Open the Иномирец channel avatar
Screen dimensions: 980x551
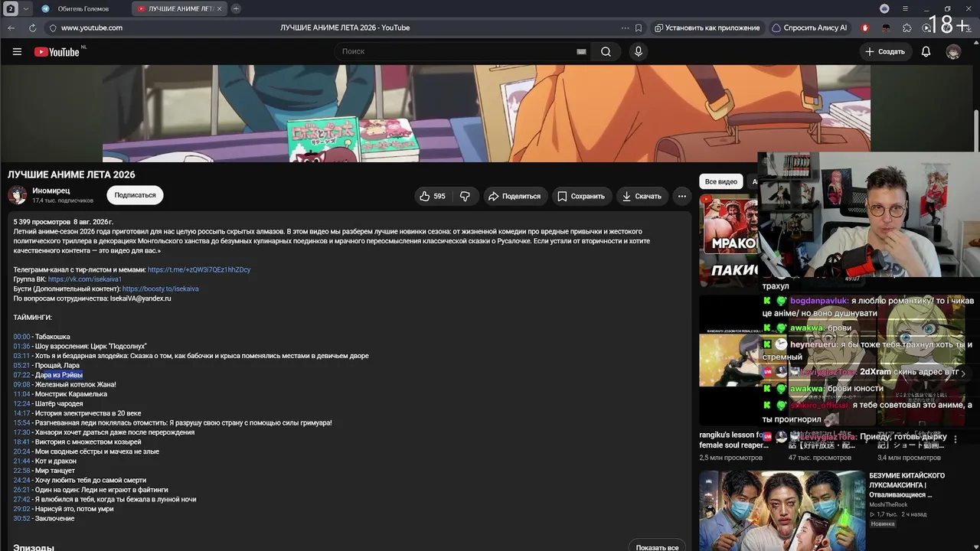click(x=18, y=194)
